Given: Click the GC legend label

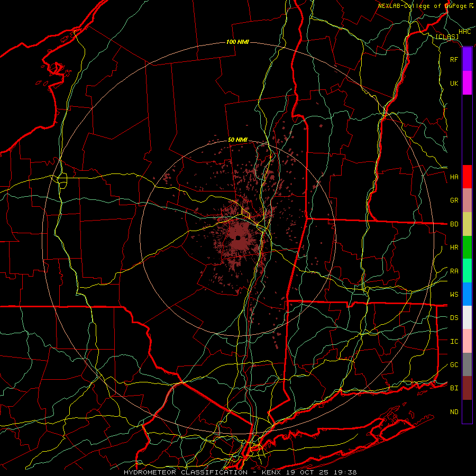Looking at the screenshot, I should tap(454, 365).
